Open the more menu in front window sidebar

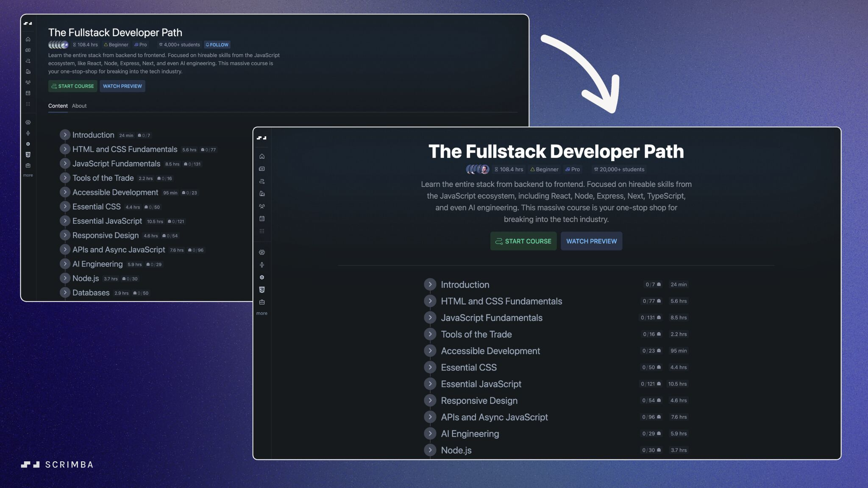click(262, 313)
